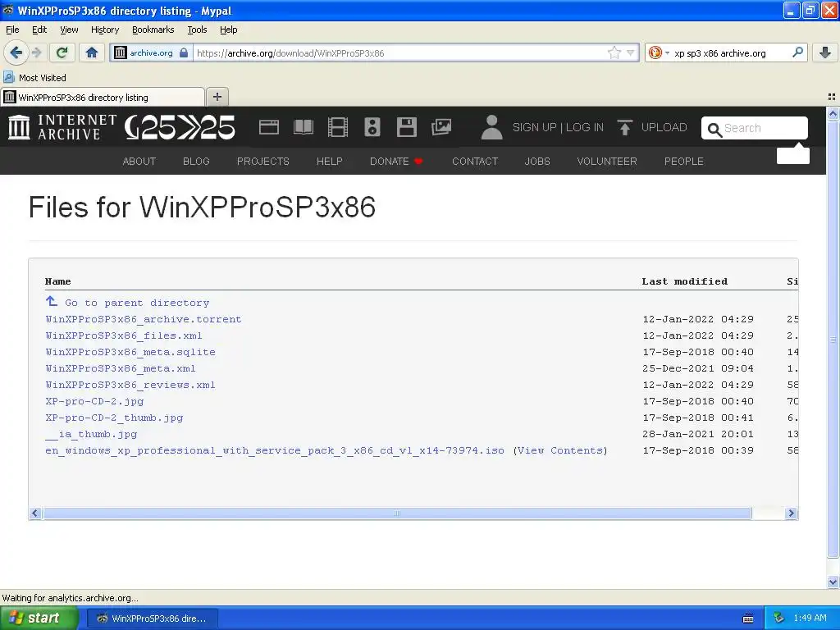Download the en_windows_xp_professional iso file

(x=275, y=450)
